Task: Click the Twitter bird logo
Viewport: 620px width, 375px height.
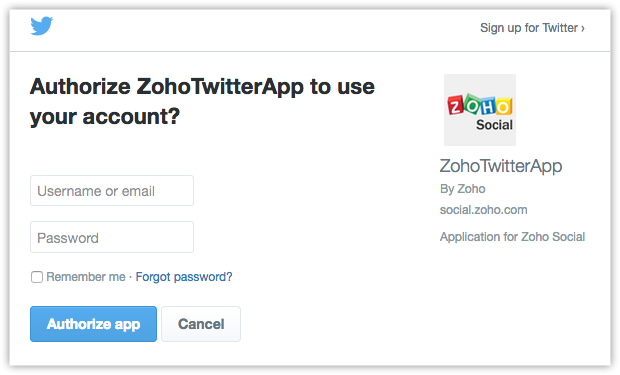Action: [42, 26]
